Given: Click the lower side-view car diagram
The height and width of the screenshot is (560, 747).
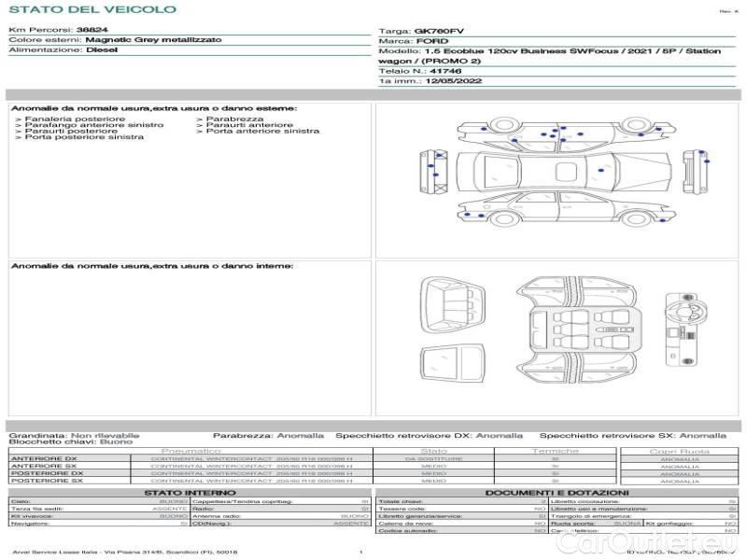Looking at the screenshot, I should coord(567,211).
